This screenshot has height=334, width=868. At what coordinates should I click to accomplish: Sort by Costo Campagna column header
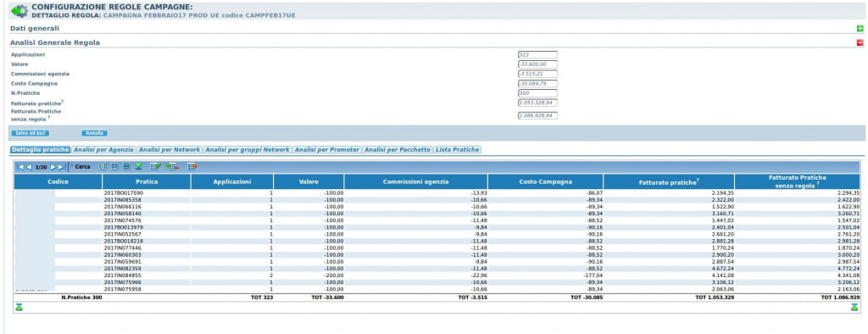[x=546, y=181]
